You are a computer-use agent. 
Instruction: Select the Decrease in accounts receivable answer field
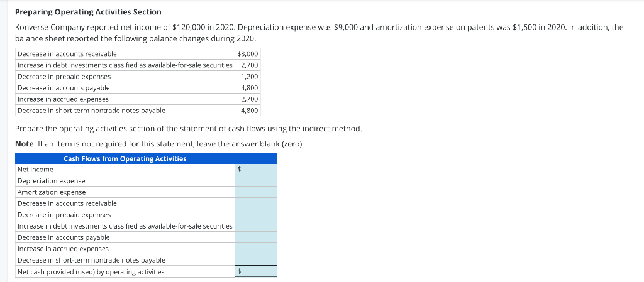pyautogui.click(x=256, y=203)
